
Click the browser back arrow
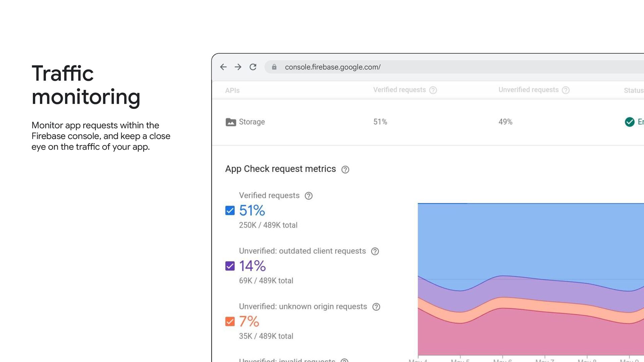point(223,67)
